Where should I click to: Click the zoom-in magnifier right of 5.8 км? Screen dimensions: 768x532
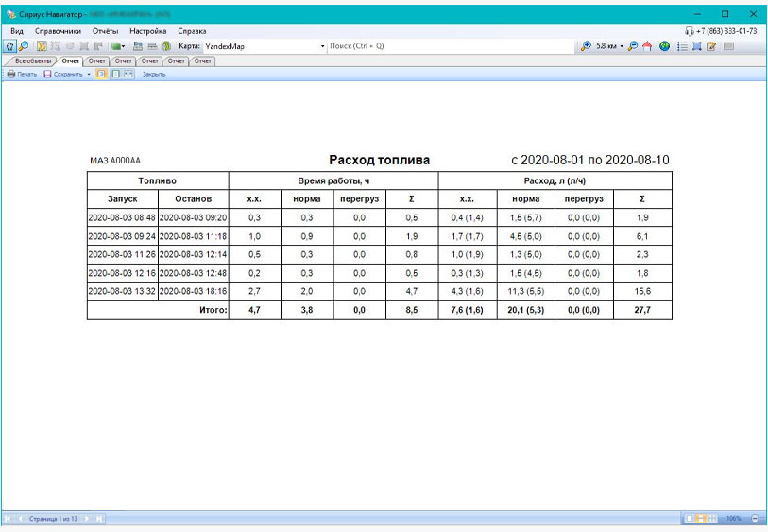633,45
